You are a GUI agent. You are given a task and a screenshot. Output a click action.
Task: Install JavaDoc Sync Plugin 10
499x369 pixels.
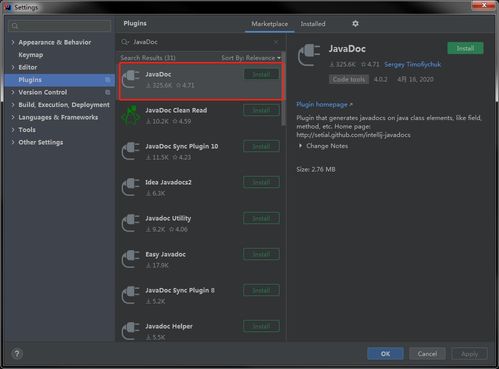(x=261, y=146)
